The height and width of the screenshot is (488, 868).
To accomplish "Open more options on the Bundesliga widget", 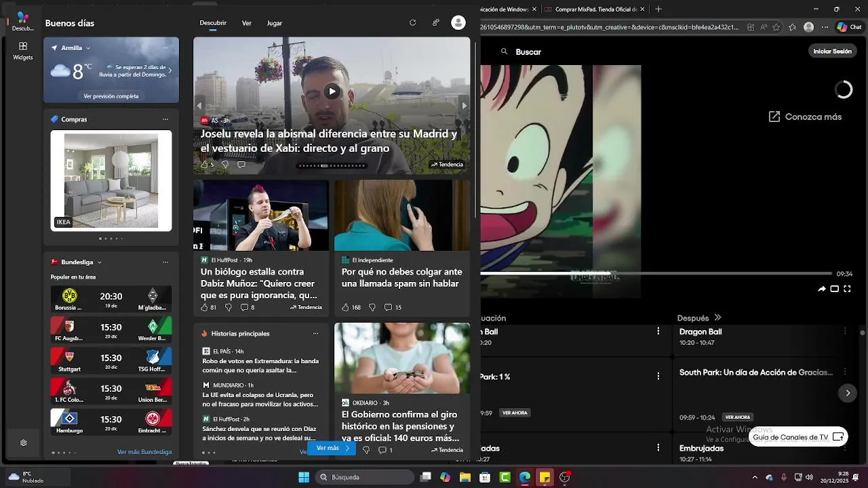I will point(165,262).
